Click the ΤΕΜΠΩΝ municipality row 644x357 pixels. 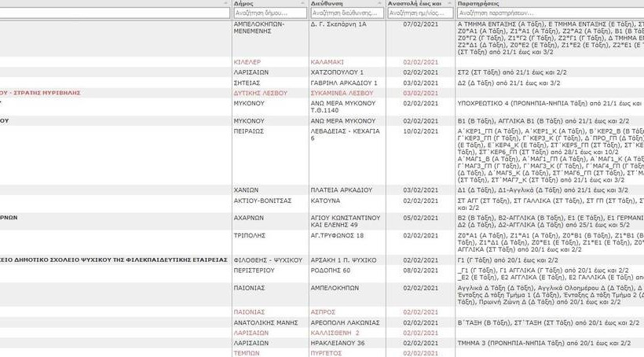point(247,353)
